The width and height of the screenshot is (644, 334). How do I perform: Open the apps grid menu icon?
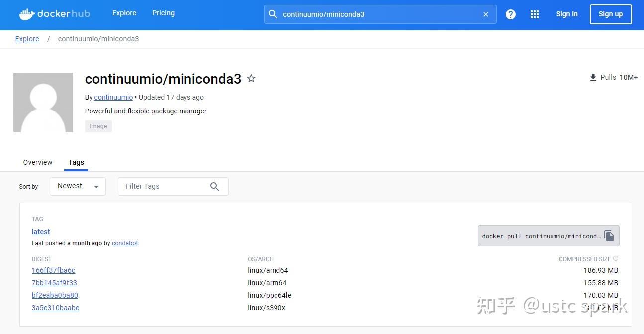point(535,14)
